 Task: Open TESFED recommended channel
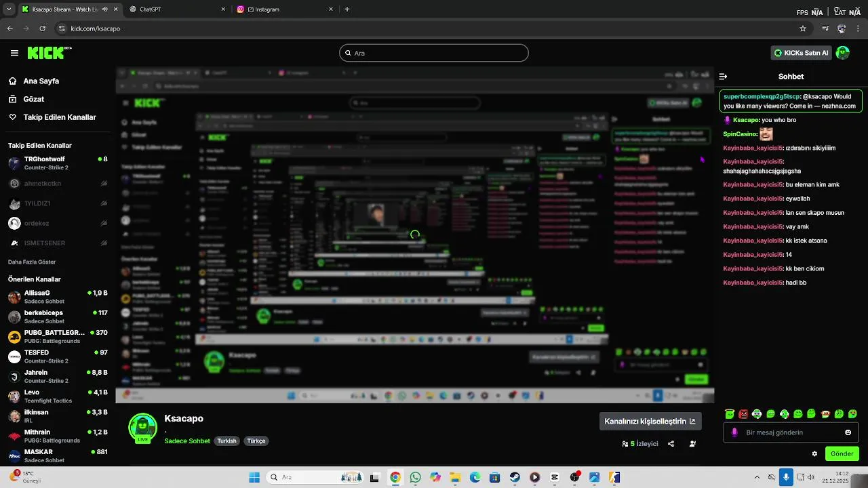coord(58,357)
